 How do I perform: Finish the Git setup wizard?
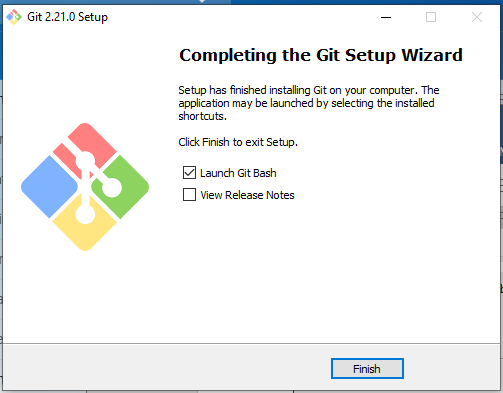coord(367,369)
